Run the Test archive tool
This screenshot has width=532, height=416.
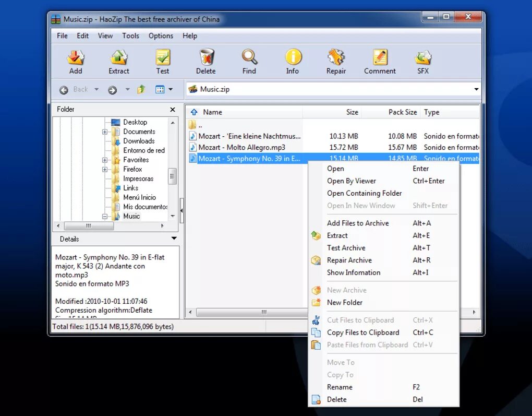[163, 62]
